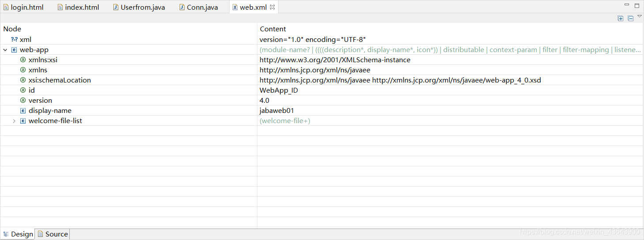Click the web-app_4_0.xsd schema location value

point(400,80)
